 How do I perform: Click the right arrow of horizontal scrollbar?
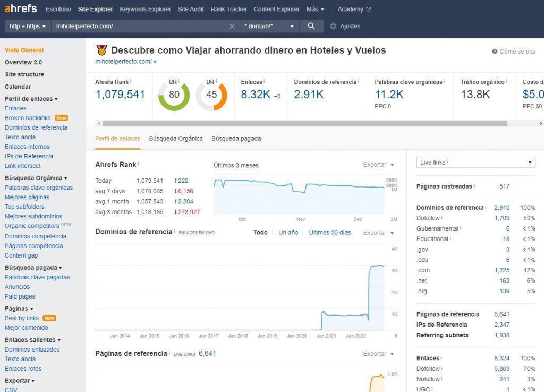pyautogui.click(x=541, y=123)
